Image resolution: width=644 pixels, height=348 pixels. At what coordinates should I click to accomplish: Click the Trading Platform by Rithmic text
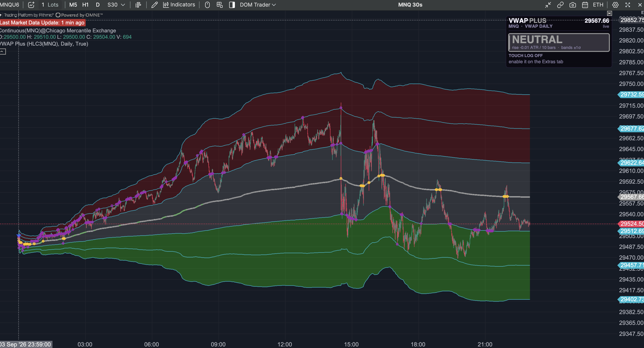(x=29, y=15)
